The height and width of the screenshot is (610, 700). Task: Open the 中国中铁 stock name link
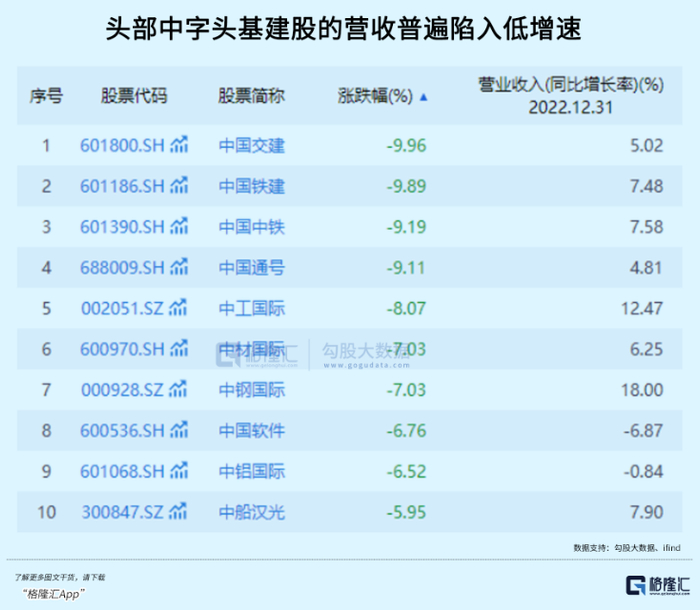252,227
